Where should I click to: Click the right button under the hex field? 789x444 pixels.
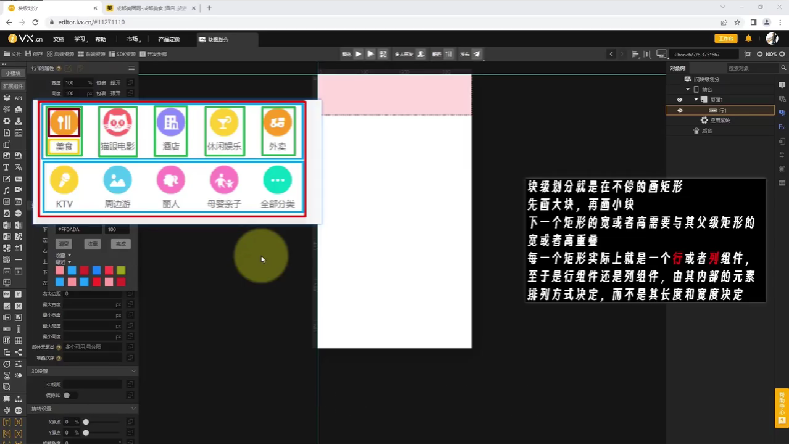click(121, 244)
